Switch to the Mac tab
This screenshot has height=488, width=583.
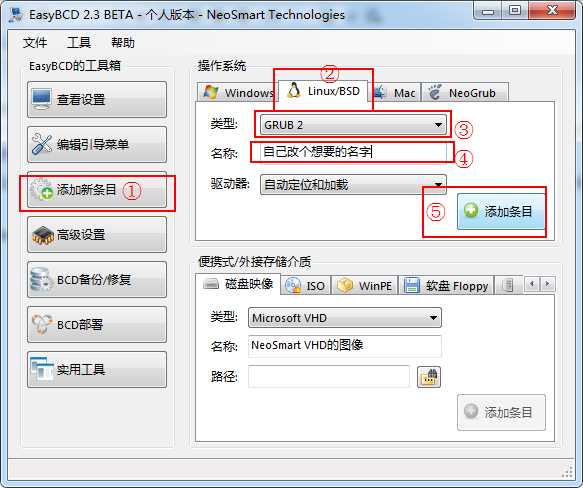(x=397, y=92)
